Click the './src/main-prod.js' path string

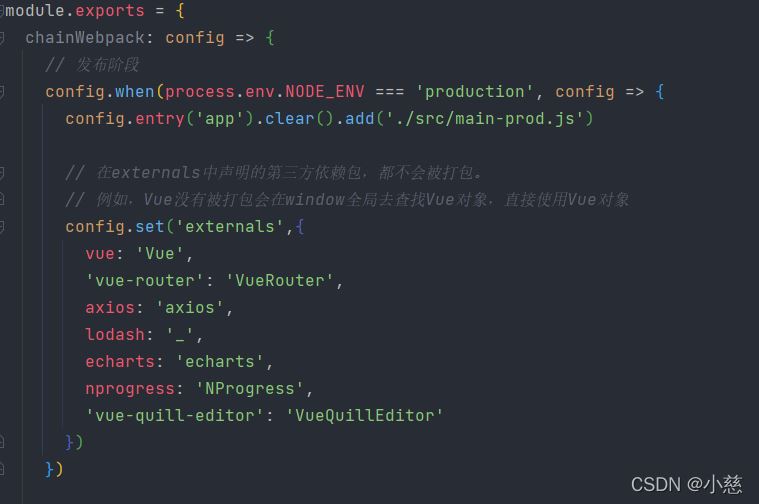[484, 119]
